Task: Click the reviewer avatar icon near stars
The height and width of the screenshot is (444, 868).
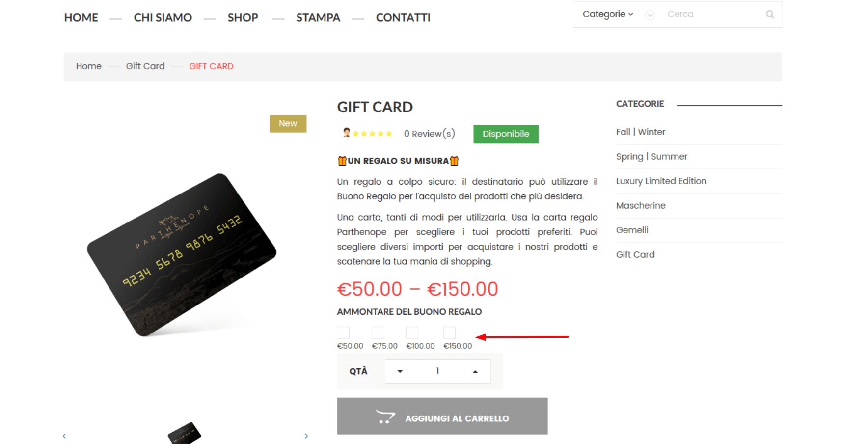Action: pyautogui.click(x=347, y=133)
